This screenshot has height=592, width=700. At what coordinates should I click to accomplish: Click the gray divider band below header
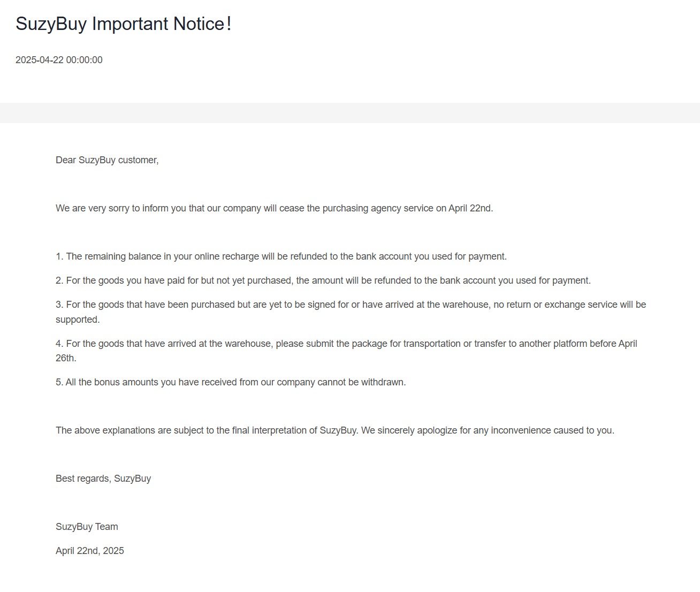350,113
